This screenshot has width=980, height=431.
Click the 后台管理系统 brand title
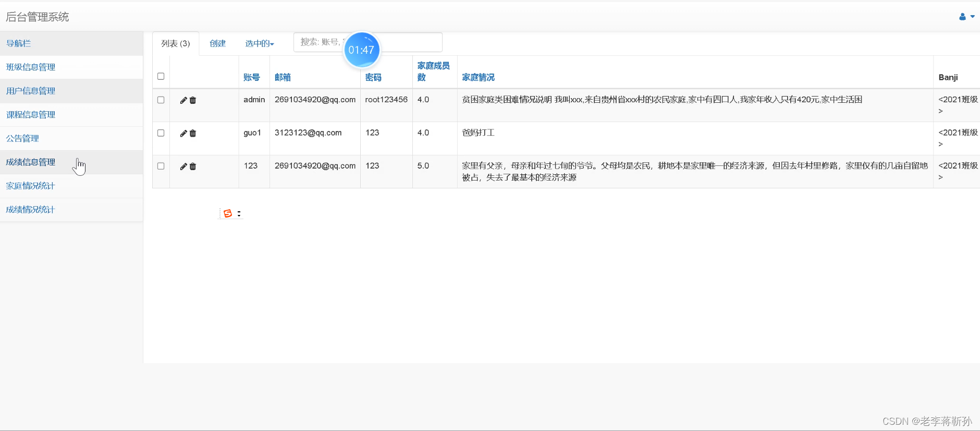tap(38, 17)
